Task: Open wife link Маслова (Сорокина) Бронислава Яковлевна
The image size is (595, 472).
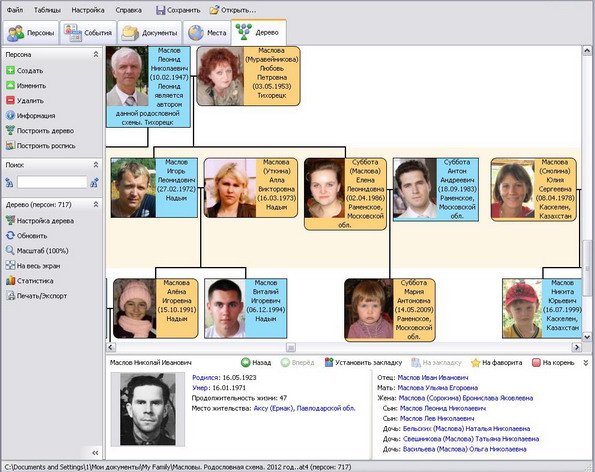Action: coord(466,398)
